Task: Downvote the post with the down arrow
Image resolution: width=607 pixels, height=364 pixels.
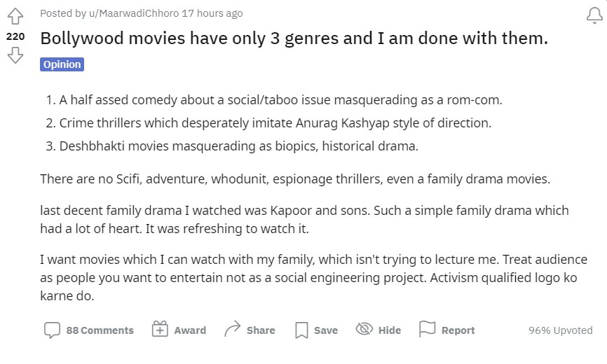Action: click(x=15, y=55)
